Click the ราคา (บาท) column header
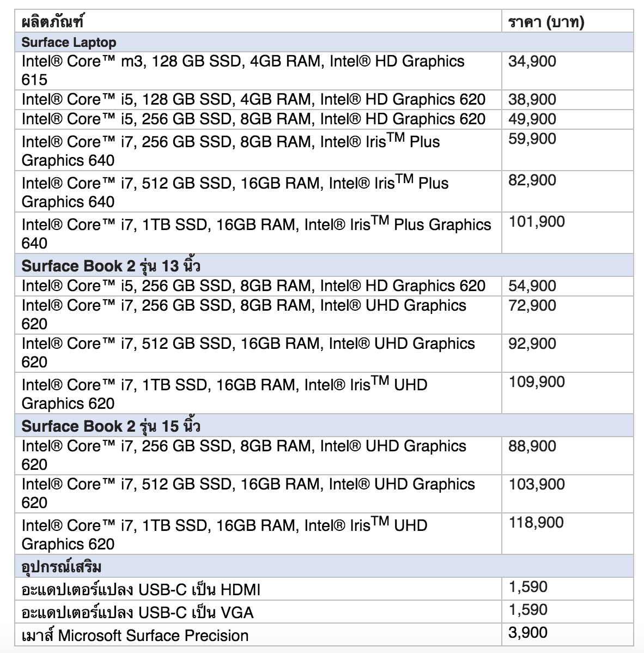Screen dimensions: 644x653 click(x=546, y=22)
